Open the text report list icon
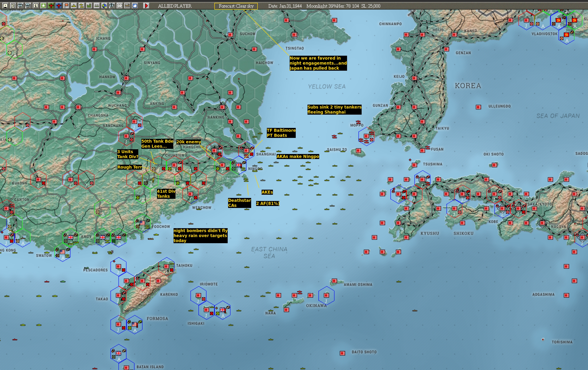Screen dimensions: 588x370 point(13,6)
